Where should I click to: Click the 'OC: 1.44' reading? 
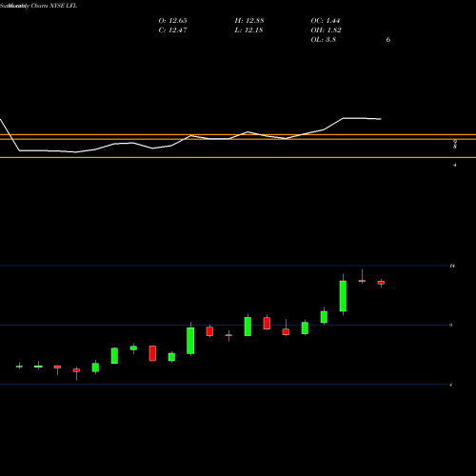click(326, 21)
